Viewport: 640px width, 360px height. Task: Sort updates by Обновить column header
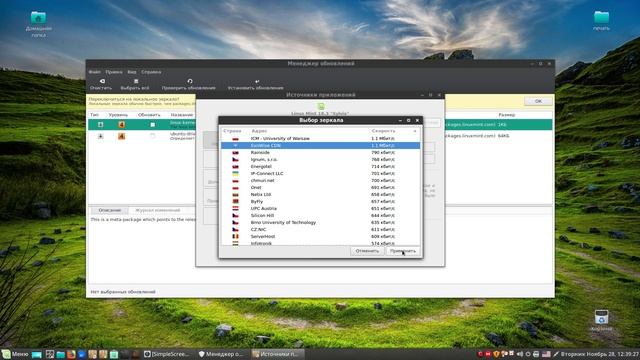click(149, 115)
